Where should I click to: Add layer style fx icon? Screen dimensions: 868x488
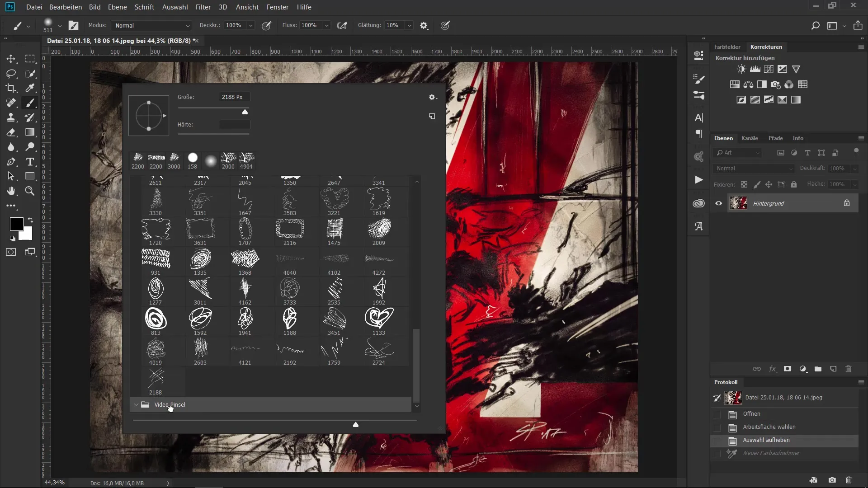(x=772, y=369)
